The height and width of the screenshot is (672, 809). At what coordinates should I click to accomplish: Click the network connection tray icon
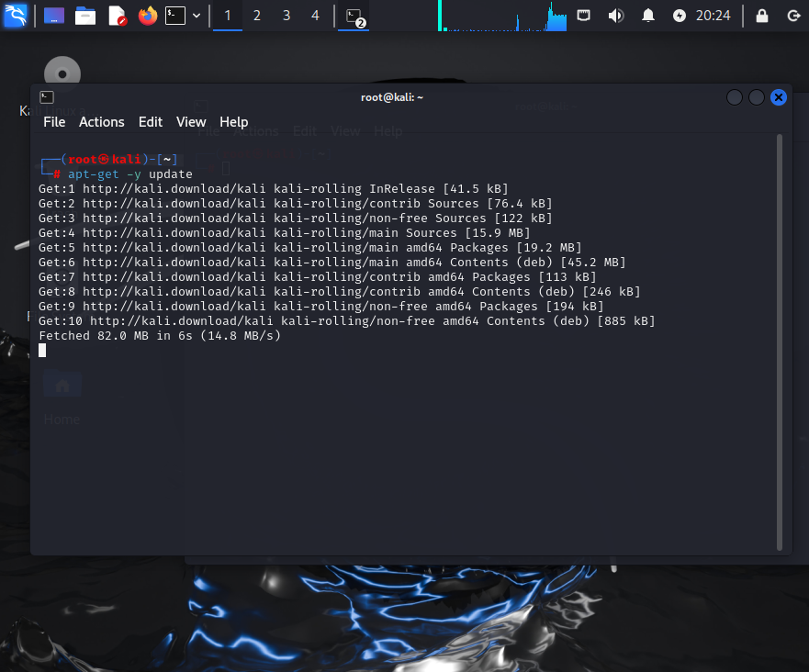[583, 16]
